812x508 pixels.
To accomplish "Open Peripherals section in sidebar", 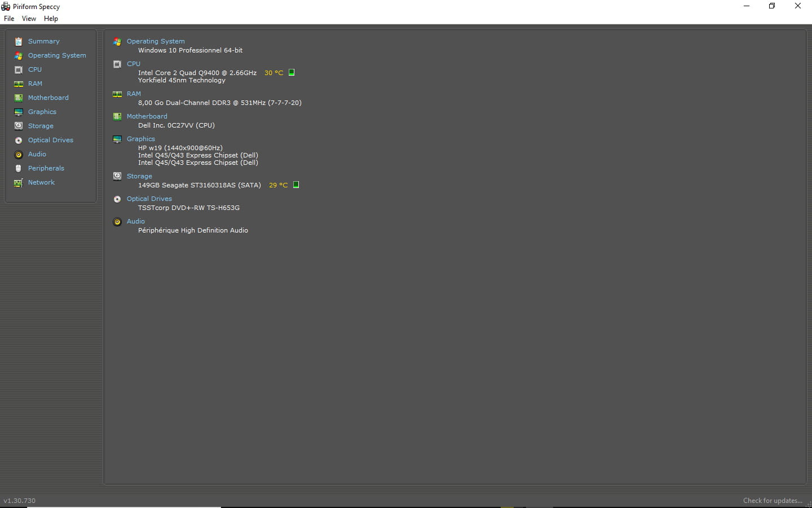I will (46, 168).
